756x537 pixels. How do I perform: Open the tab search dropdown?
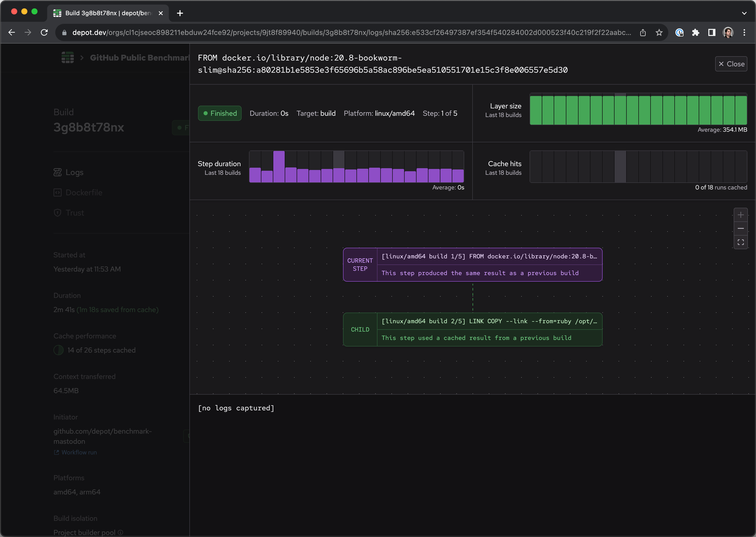744,13
